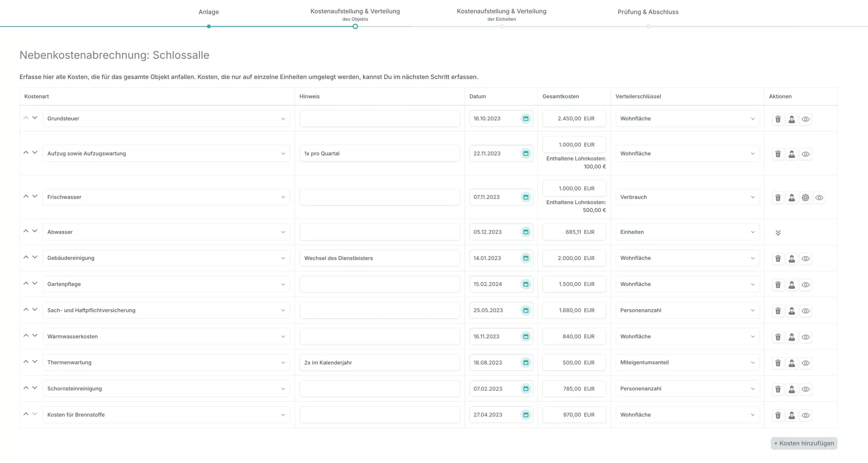Click Hinweis field Wechsel des Dienstleisters

pos(380,258)
